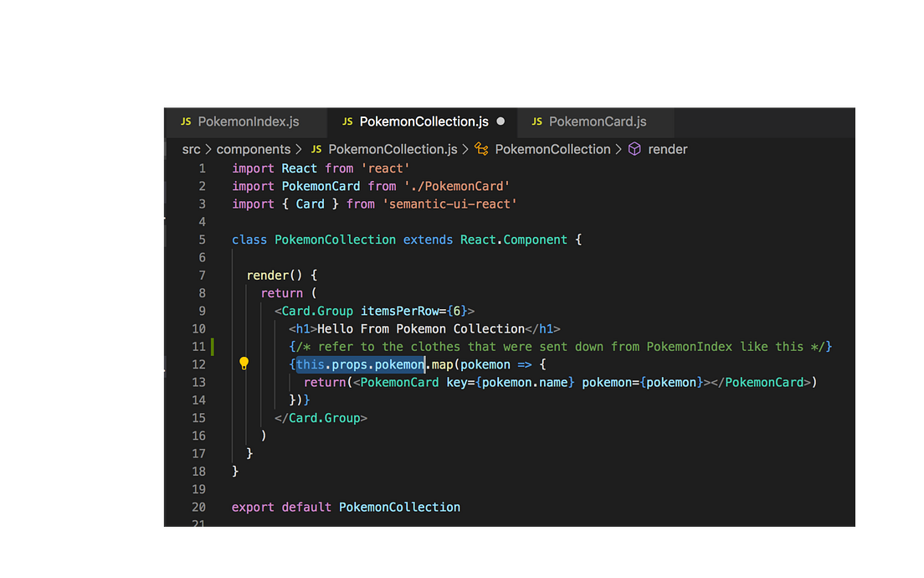924x578 pixels.
Task: Click 'key={pokemon.name}' on line 13
Action: (511, 382)
